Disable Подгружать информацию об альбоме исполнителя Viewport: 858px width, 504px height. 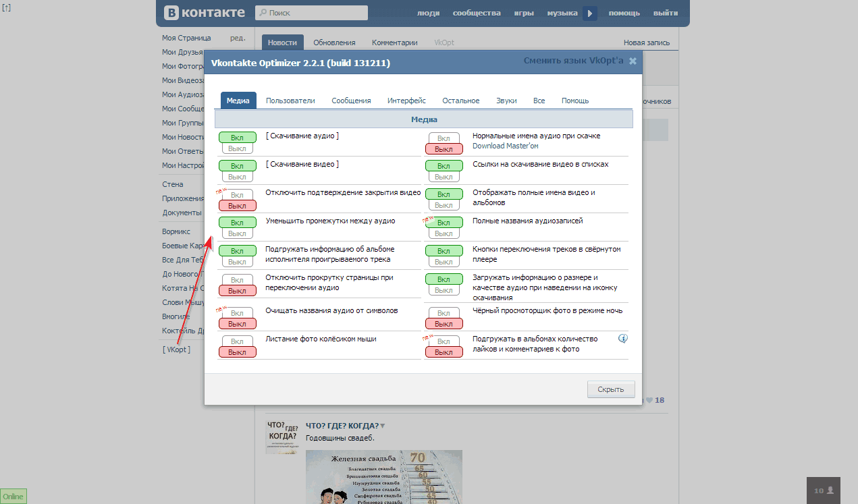pos(237,262)
